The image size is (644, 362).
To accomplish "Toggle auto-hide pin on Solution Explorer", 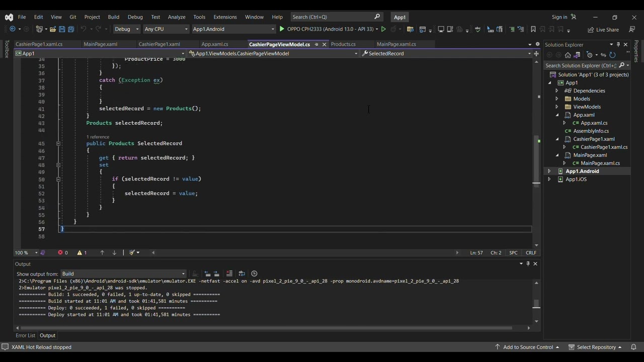I will tap(618, 44).
